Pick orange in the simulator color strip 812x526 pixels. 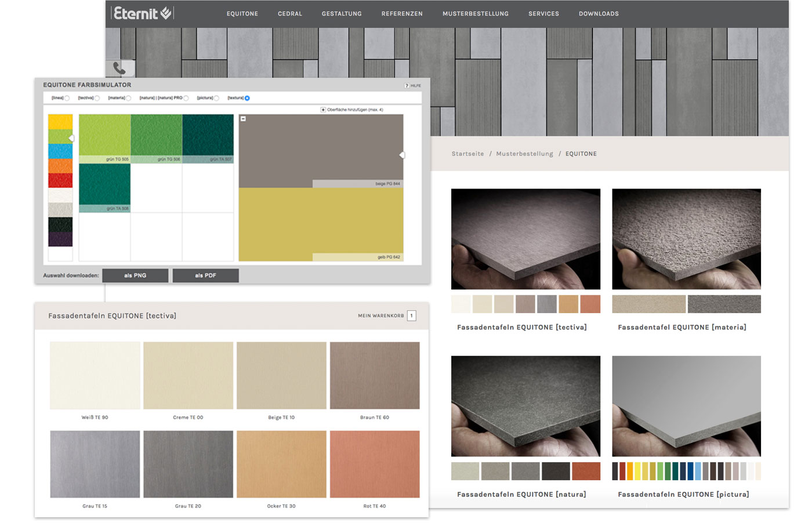click(x=60, y=166)
